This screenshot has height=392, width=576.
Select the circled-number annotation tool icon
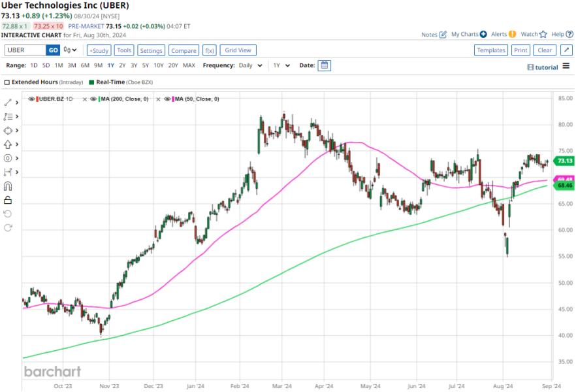point(8,158)
